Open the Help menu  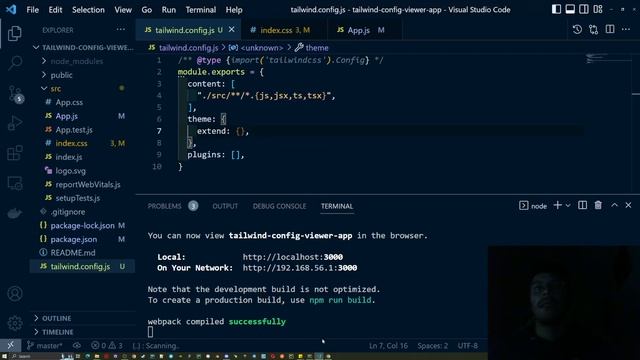click(234, 9)
